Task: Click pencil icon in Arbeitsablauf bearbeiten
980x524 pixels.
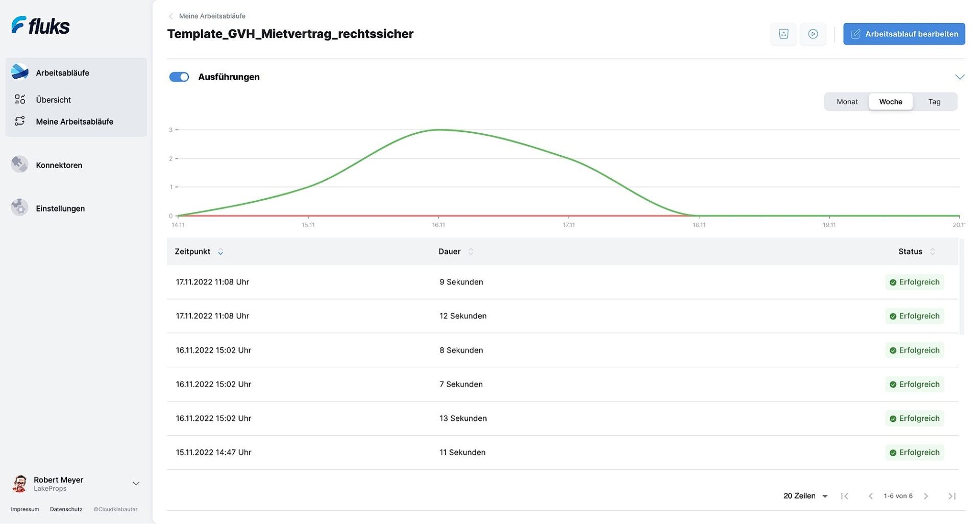Action: pos(856,34)
